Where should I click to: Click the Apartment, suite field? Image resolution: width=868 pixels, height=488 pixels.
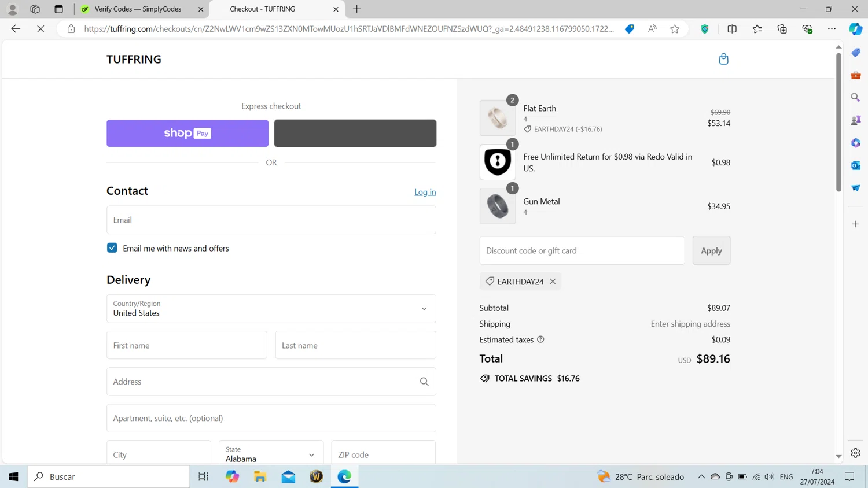271,418
